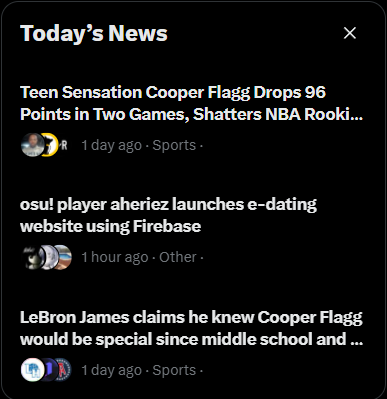
Task: Select "Sports" label under the Teen Sensation story
Action: point(174,145)
